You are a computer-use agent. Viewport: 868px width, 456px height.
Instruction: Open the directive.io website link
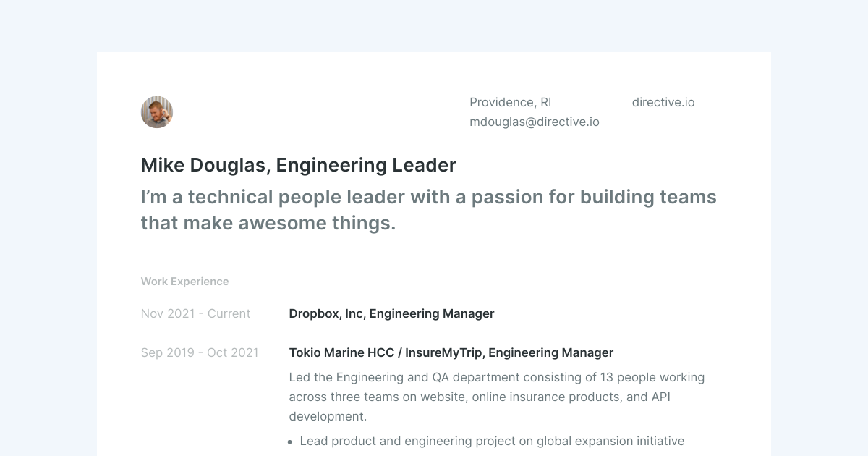click(663, 102)
